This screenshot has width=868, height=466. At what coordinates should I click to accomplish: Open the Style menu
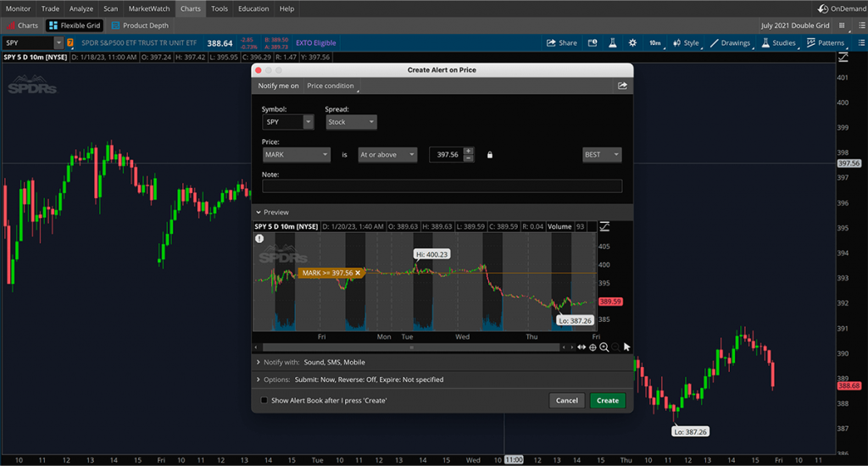coord(686,42)
